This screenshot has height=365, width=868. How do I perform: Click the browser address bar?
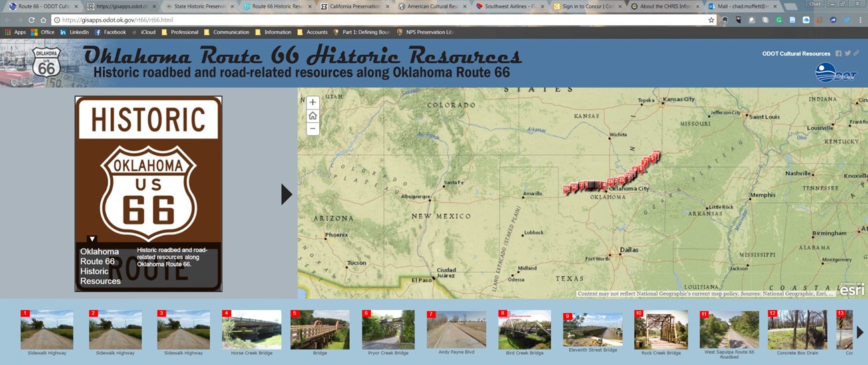click(x=374, y=20)
